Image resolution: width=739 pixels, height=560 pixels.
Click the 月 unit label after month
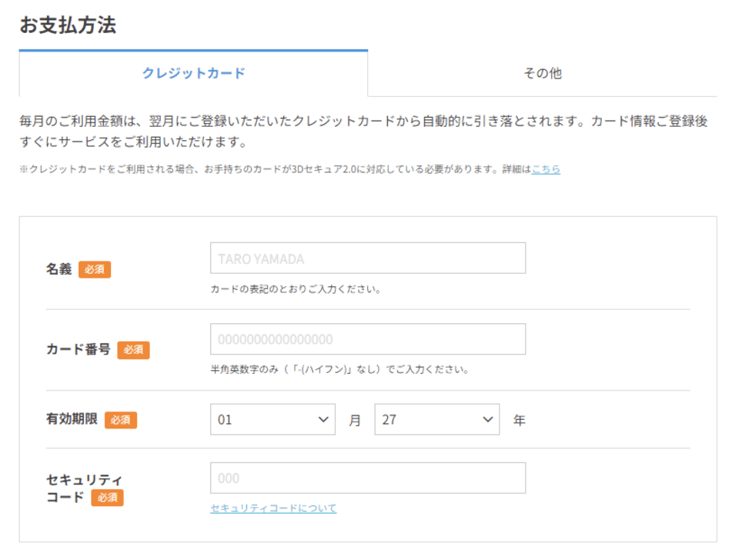(355, 421)
